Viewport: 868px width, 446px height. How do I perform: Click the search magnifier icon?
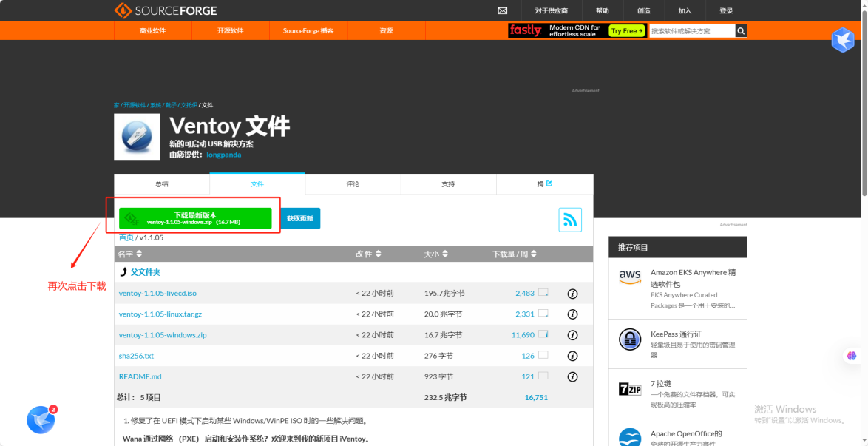pyautogui.click(x=741, y=31)
